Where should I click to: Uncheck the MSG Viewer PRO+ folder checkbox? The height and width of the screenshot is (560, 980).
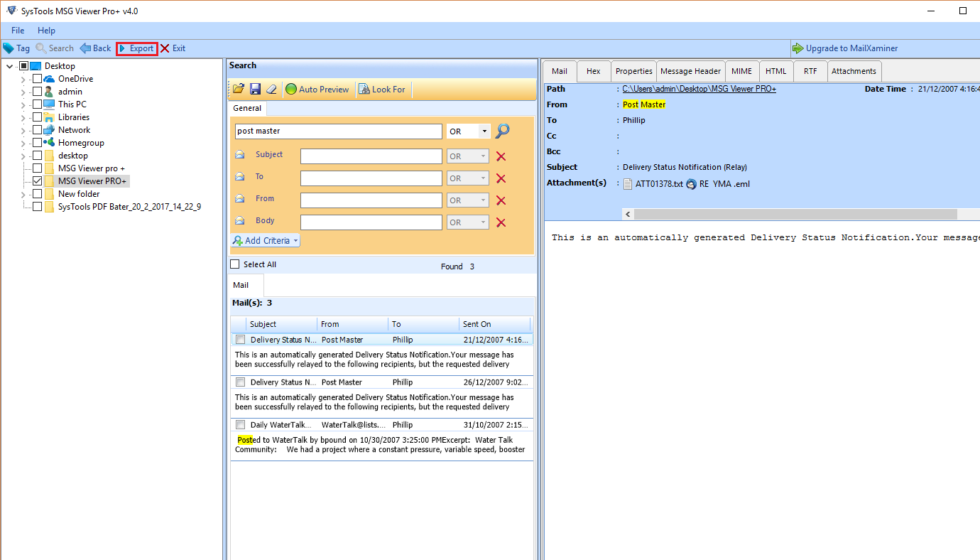pyautogui.click(x=37, y=181)
